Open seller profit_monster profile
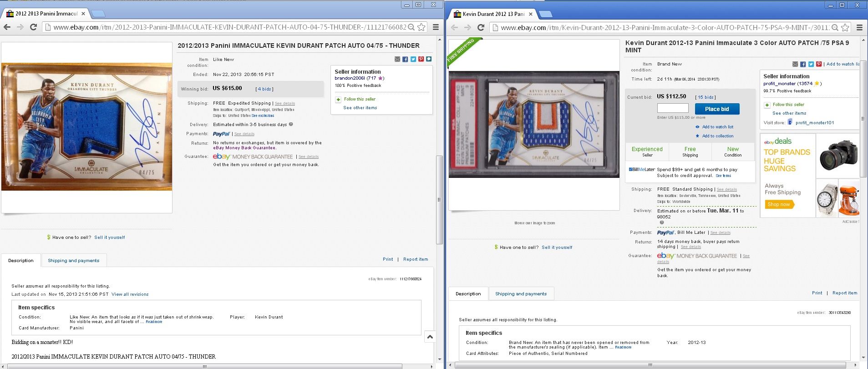The height and width of the screenshot is (369, 868). coord(780,84)
